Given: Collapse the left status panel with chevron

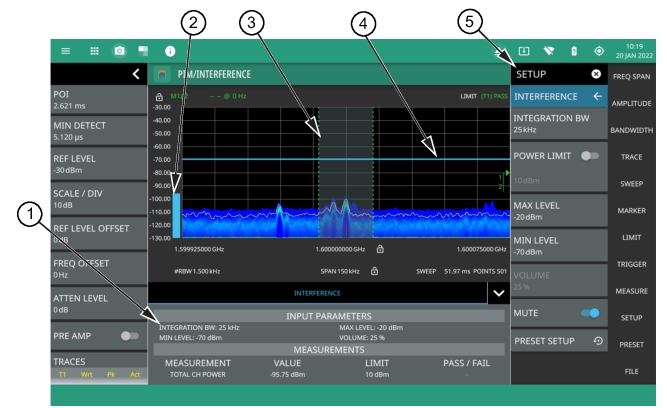Looking at the screenshot, I should [136, 74].
